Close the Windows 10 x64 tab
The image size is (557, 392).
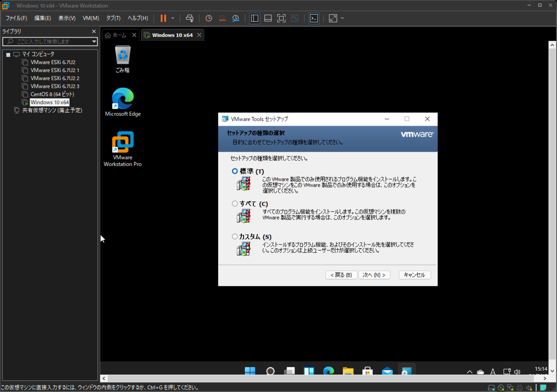(199, 35)
